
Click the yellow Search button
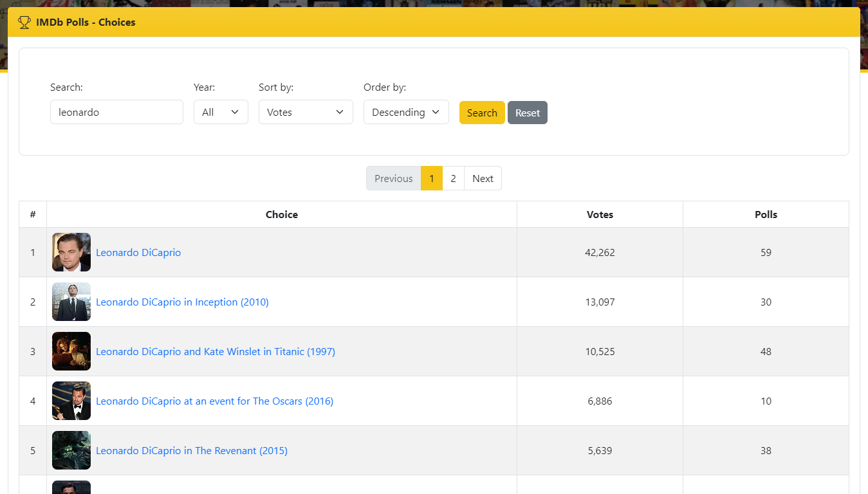482,113
